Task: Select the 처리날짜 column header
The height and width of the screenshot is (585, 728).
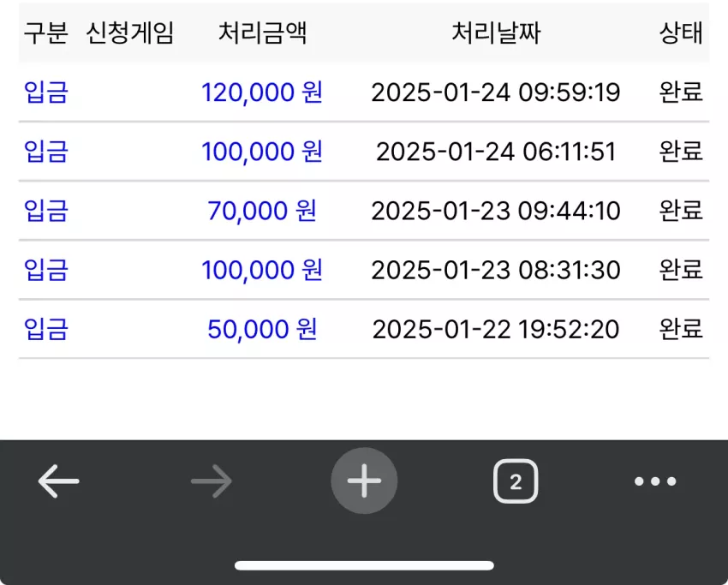Action: pyautogui.click(x=496, y=33)
